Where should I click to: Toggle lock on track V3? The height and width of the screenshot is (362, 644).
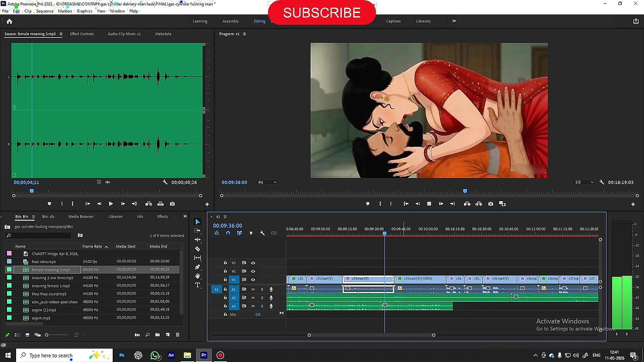225,263
